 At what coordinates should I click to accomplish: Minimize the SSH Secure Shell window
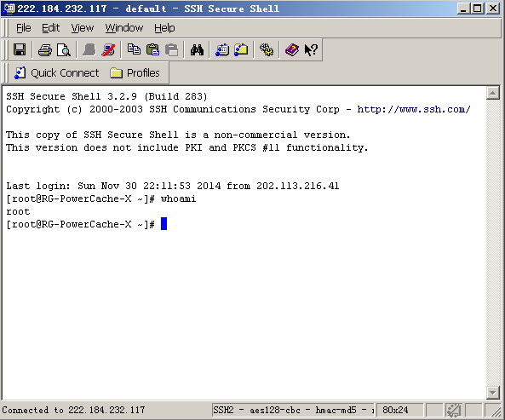[463, 9]
